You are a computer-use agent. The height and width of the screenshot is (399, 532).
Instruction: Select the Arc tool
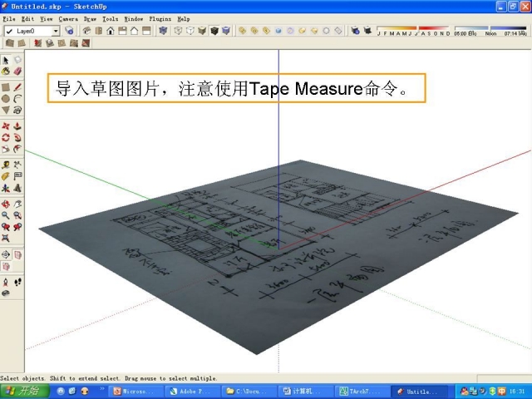tap(17, 99)
